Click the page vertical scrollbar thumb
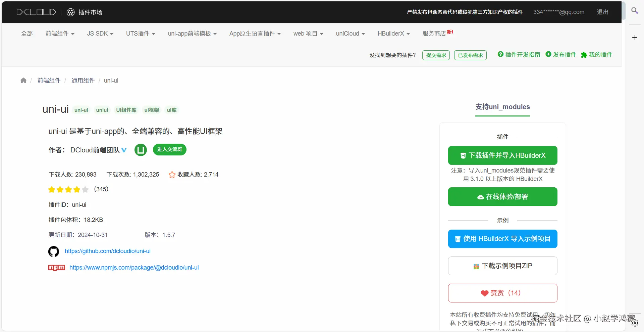Screen dimensions: 644x332 click(x=623, y=11)
